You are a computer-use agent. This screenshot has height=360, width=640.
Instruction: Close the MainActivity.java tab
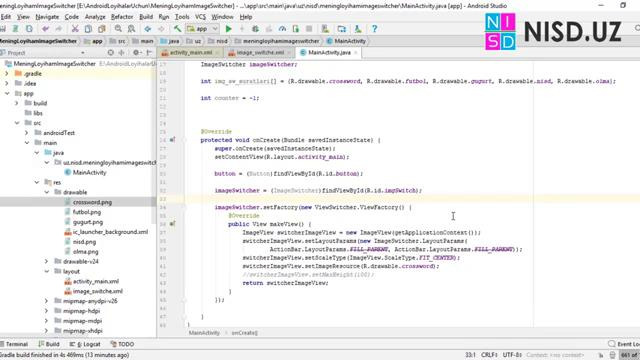tap(356, 53)
